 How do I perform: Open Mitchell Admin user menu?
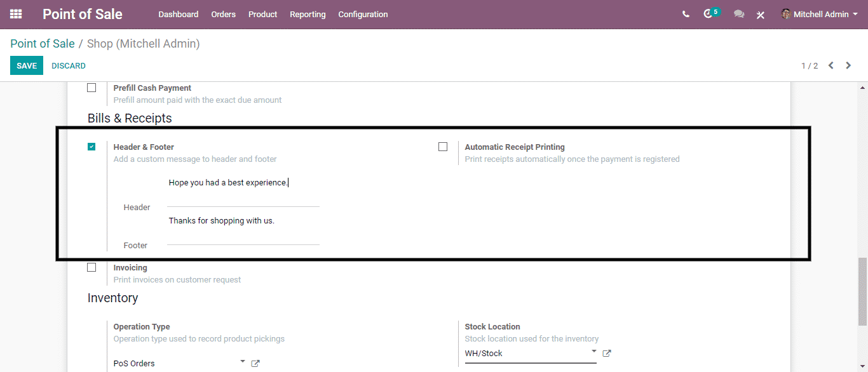tap(820, 14)
